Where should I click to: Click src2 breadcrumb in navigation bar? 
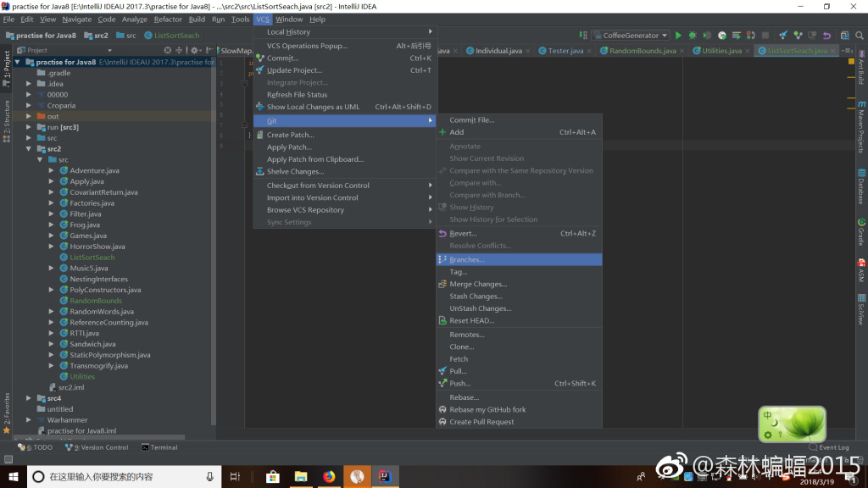(x=96, y=36)
